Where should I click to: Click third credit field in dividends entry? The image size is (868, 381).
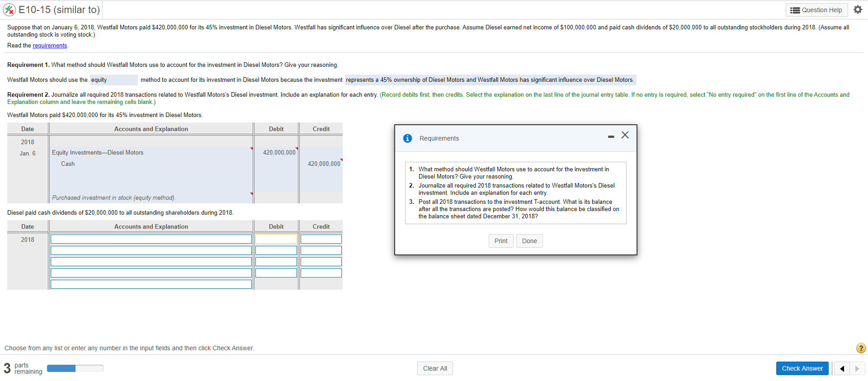pyautogui.click(x=321, y=262)
